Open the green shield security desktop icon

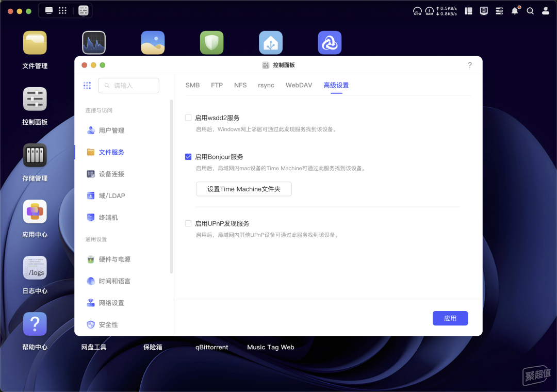tap(212, 43)
